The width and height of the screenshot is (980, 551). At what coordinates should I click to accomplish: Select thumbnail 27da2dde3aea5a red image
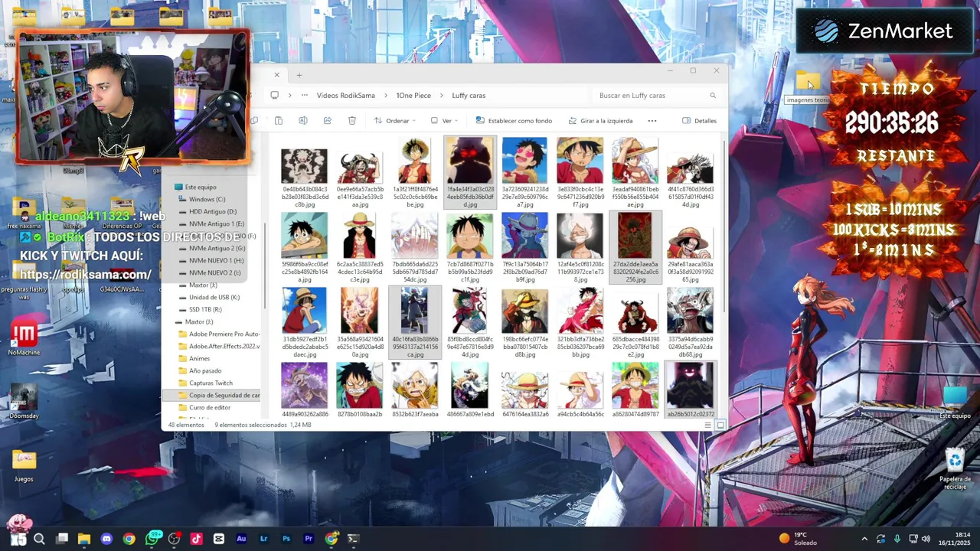click(x=635, y=248)
